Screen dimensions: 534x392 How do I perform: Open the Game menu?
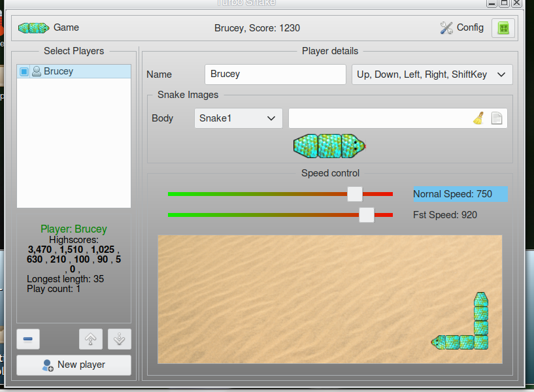click(x=66, y=27)
